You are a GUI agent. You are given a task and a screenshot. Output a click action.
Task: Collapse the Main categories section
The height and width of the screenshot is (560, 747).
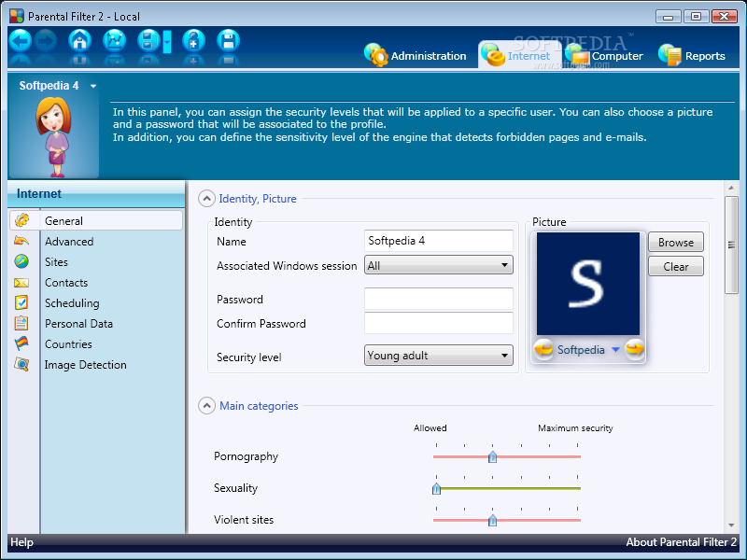[206, 406]
